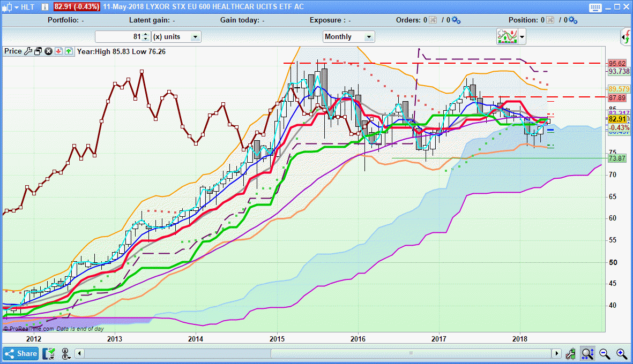Click the 95.62 red price label
633x364 pixels.
click(617, 63)
